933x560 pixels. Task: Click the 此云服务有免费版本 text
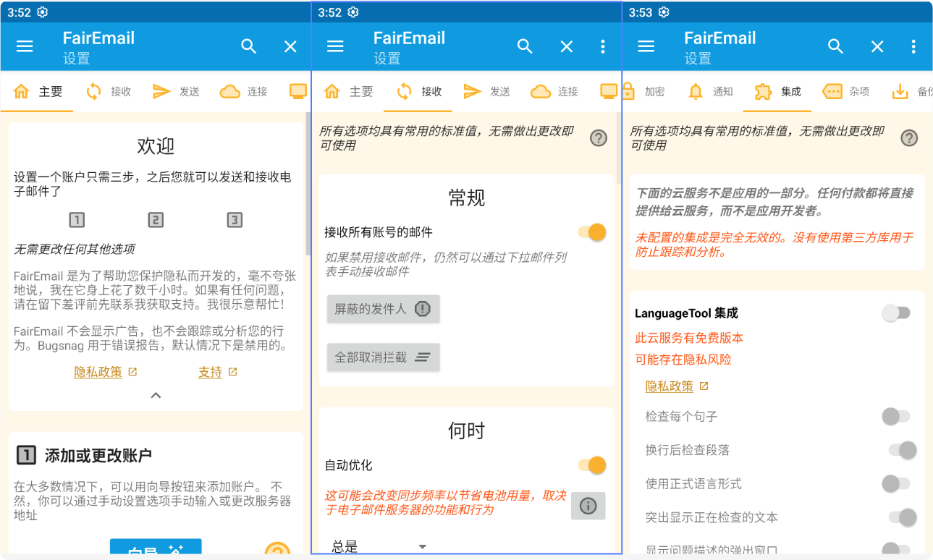click(x=689, y=338)
